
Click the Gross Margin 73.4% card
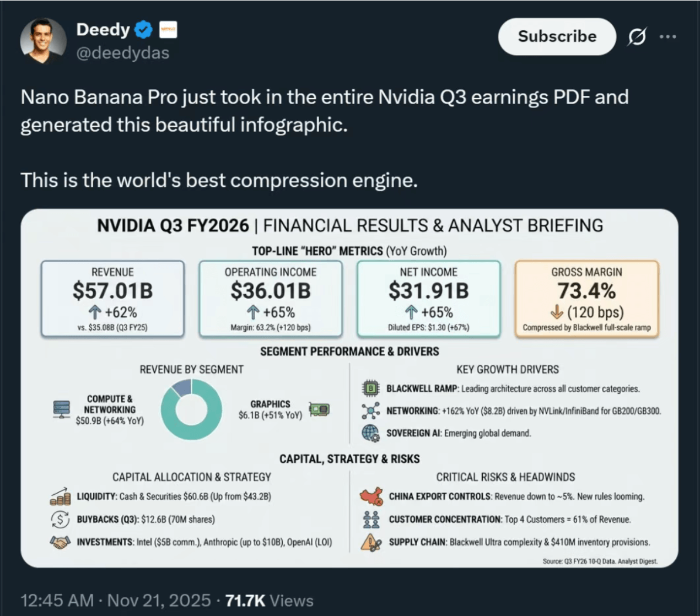coord(586,298)
